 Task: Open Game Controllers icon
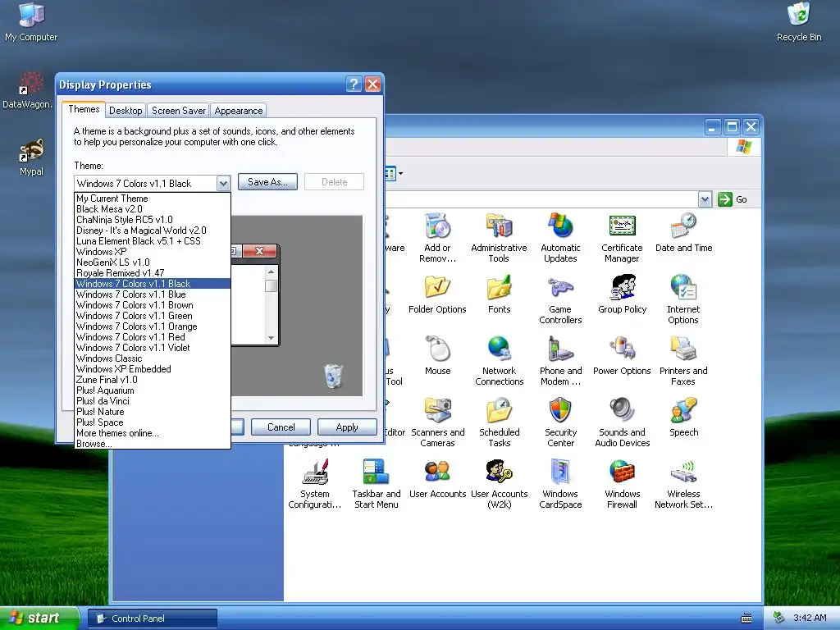[x=560, y=287]
